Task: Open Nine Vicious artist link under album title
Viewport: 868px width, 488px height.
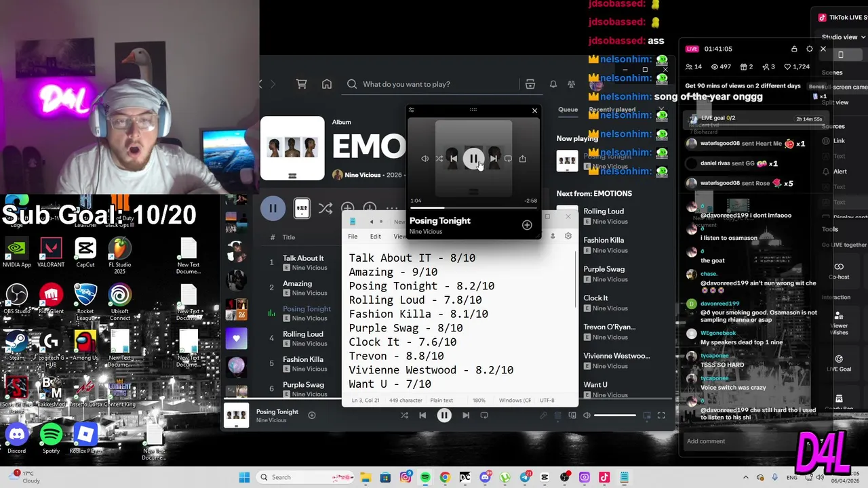Action: (363, 175)
